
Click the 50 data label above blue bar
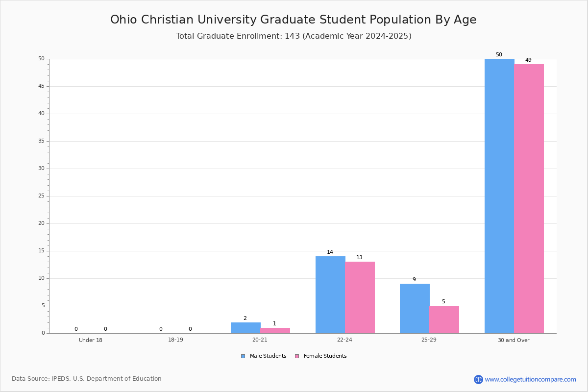point(499,55)
